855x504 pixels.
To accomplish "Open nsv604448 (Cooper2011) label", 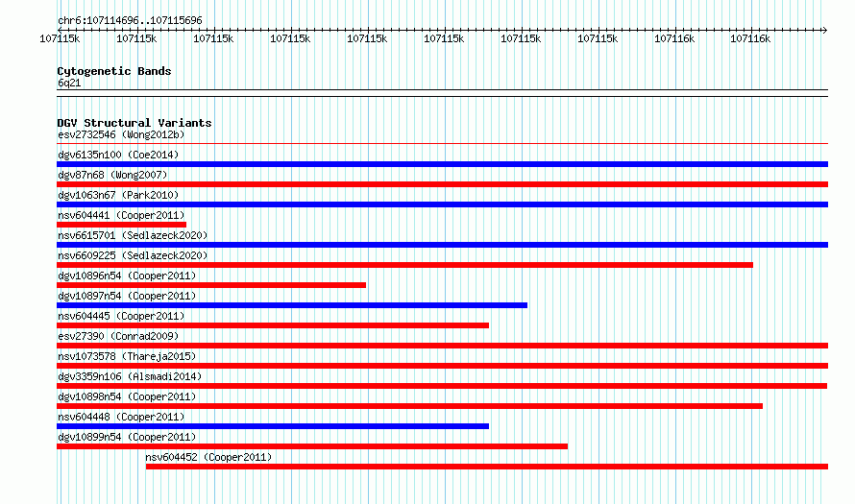I will tap(121, 417).
